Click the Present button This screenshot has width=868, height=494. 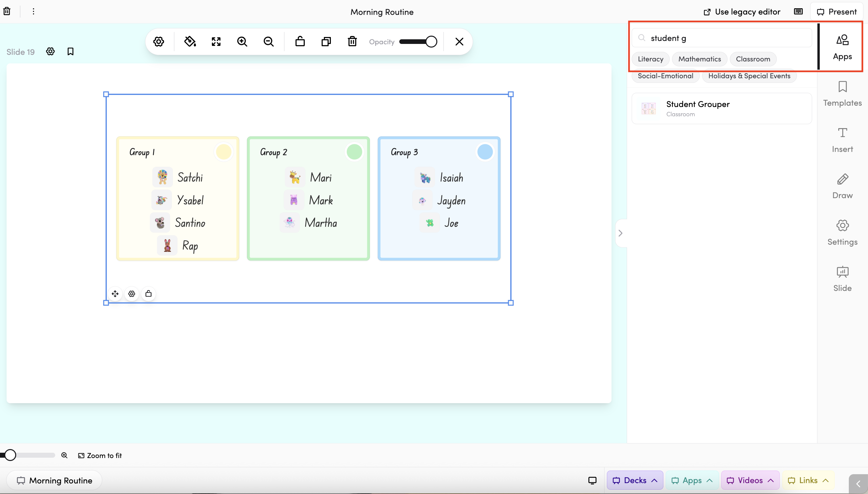(x=837, y=12)
